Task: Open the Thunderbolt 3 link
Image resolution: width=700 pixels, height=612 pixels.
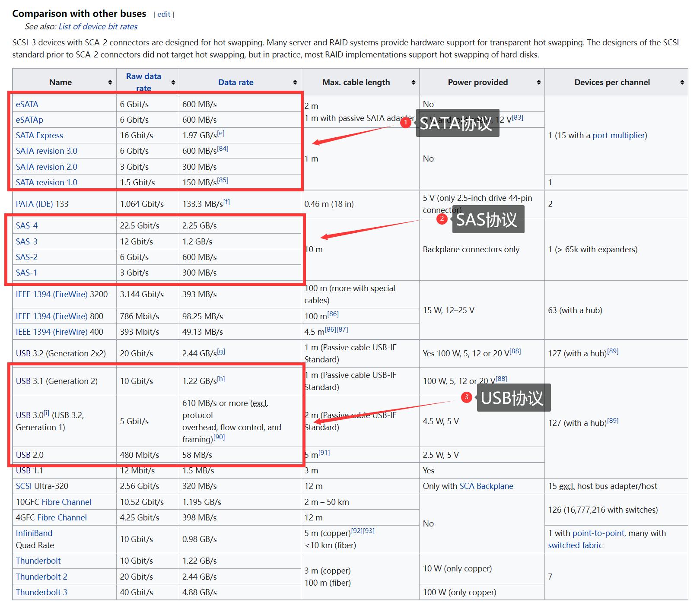Action: (41, 592)
